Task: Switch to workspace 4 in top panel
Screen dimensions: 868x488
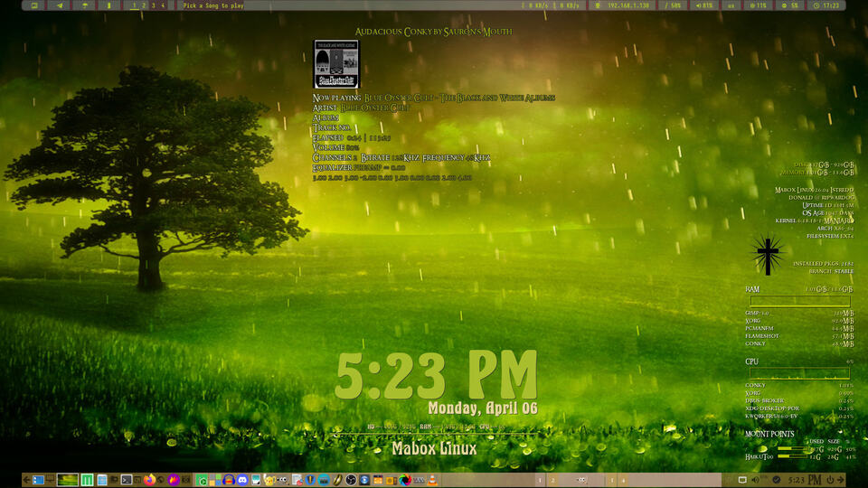Action: click(163, 5)
